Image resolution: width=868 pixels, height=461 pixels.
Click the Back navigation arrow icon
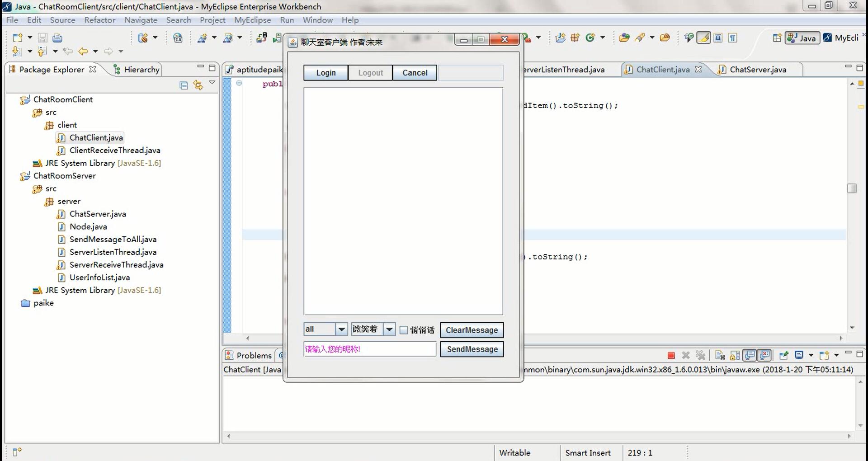click(x=83, y=52)
